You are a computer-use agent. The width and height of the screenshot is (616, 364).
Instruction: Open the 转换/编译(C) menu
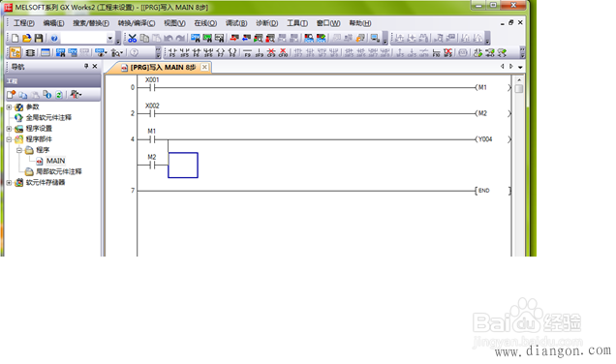137,23
